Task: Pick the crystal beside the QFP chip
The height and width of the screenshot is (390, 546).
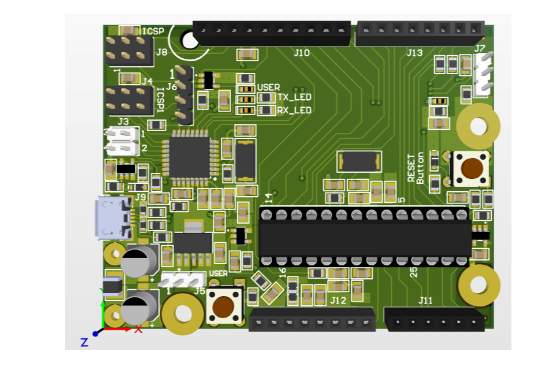Action: click(245, 161)
